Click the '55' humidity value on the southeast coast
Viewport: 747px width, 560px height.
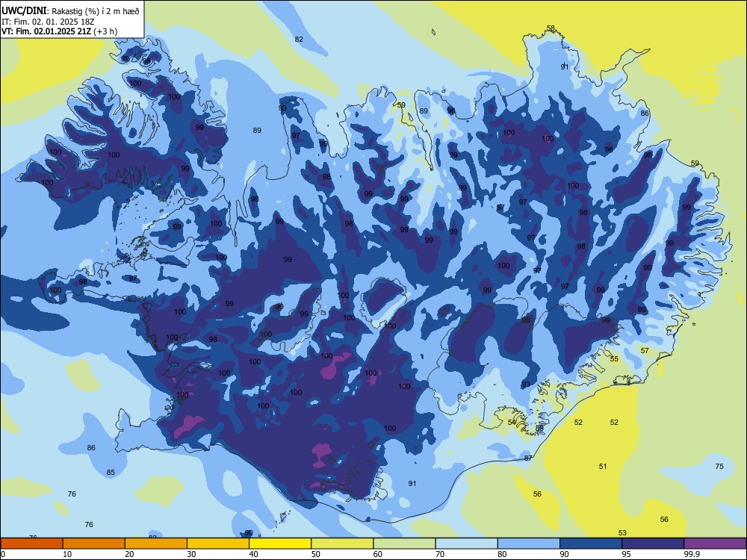tap(614, 359)
